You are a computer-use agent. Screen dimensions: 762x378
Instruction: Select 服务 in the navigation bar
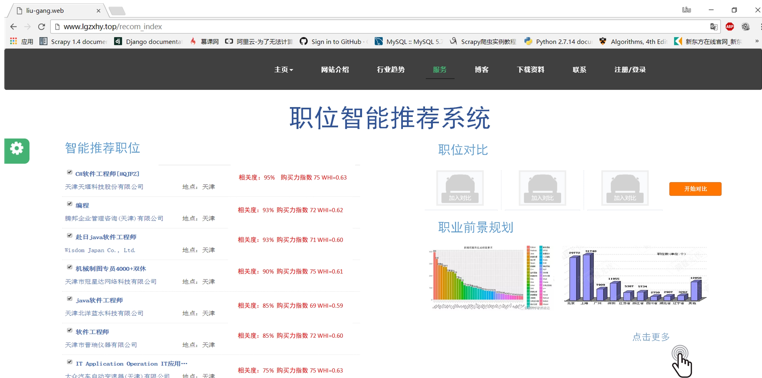pos(440,69)
